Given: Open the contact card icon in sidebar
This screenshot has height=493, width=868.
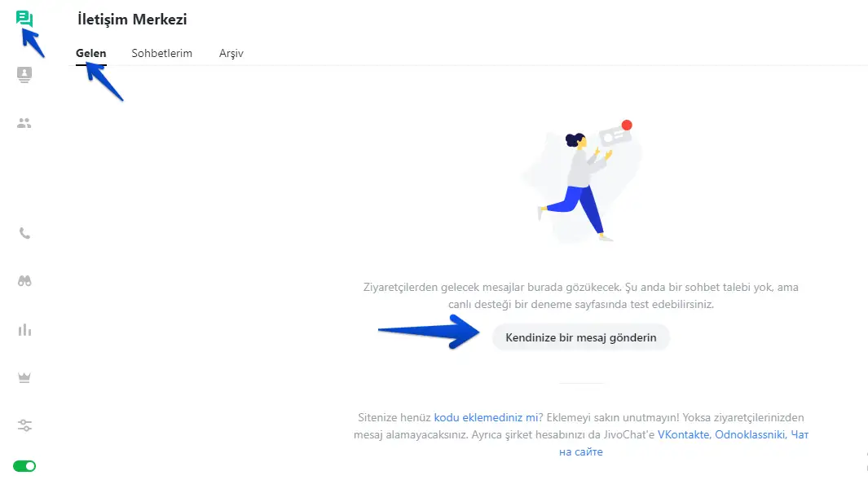Looking at the screenshot, I should (x=24, y=74).
